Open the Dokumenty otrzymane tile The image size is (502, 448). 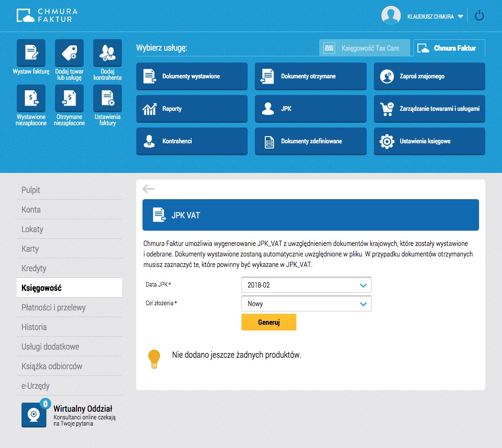pos(311,76)
